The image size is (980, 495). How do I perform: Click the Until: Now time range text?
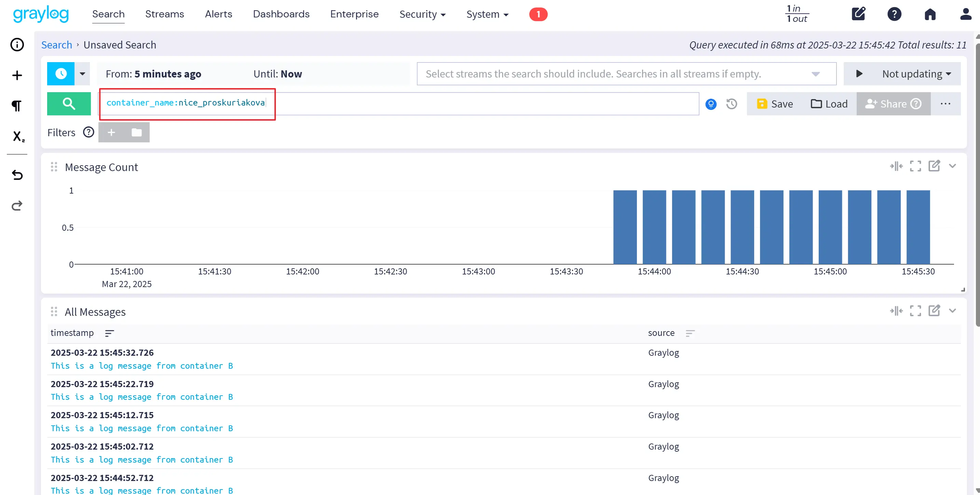click(278, 74)
